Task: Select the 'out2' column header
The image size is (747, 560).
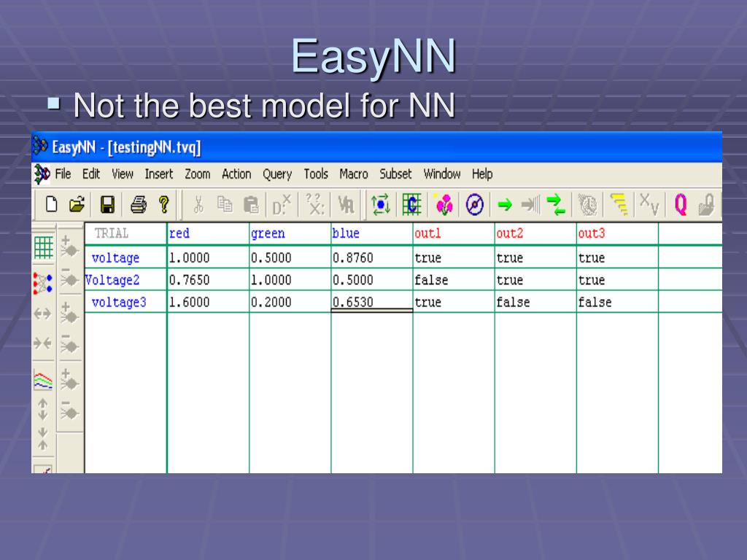Action: tap(536, 234)
